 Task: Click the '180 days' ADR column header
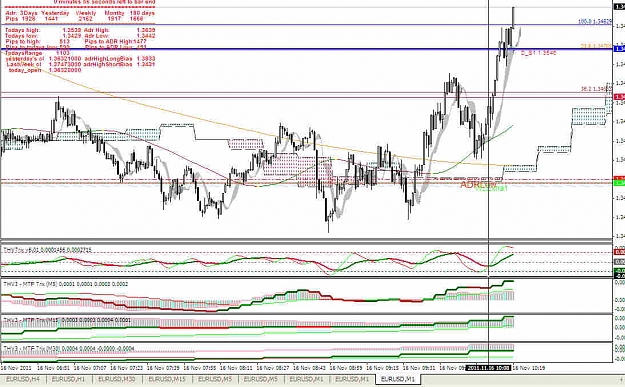142,13
